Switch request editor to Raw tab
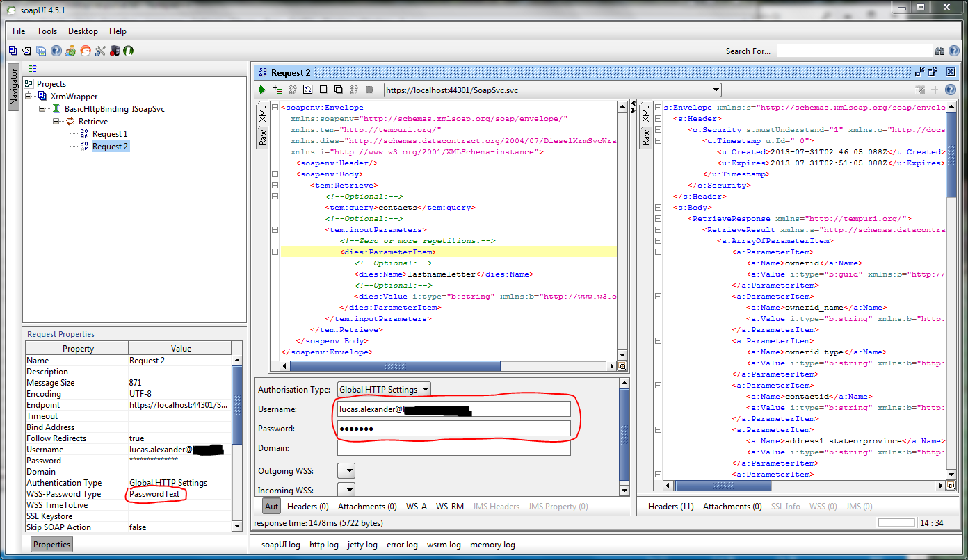968x560 pixels. [263, 136]
